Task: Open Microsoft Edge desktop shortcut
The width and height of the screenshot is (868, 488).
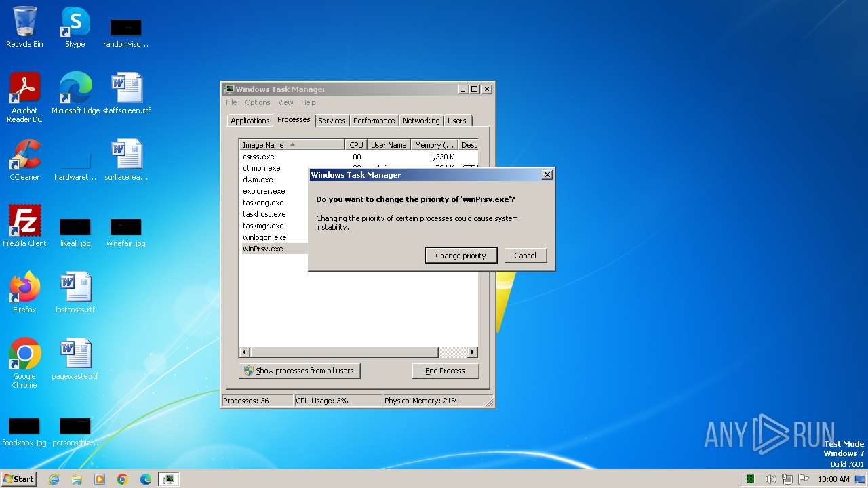Action: [x=75, y=94]
